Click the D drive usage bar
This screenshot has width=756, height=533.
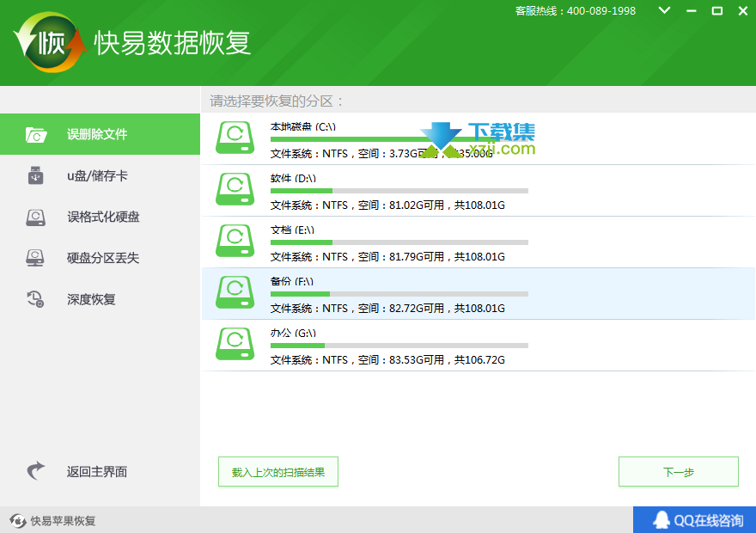[x=399, y=191]
